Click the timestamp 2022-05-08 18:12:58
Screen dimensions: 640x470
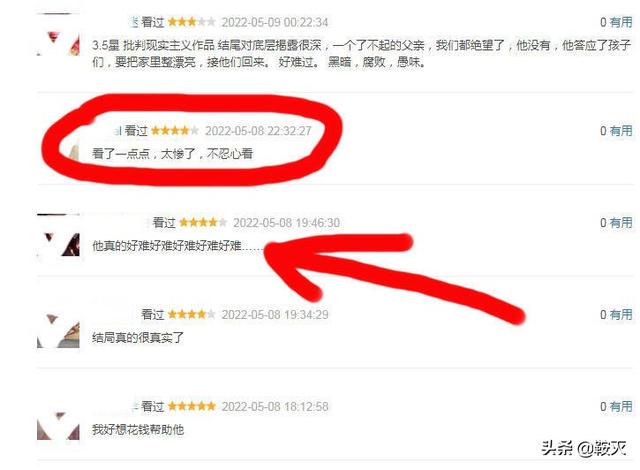tap(275, 406)
